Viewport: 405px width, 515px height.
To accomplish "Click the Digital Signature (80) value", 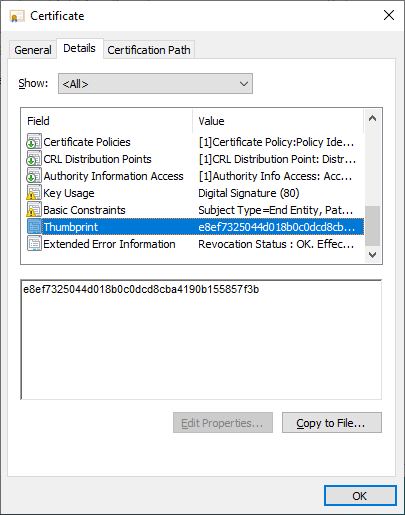I will point(249,193).
